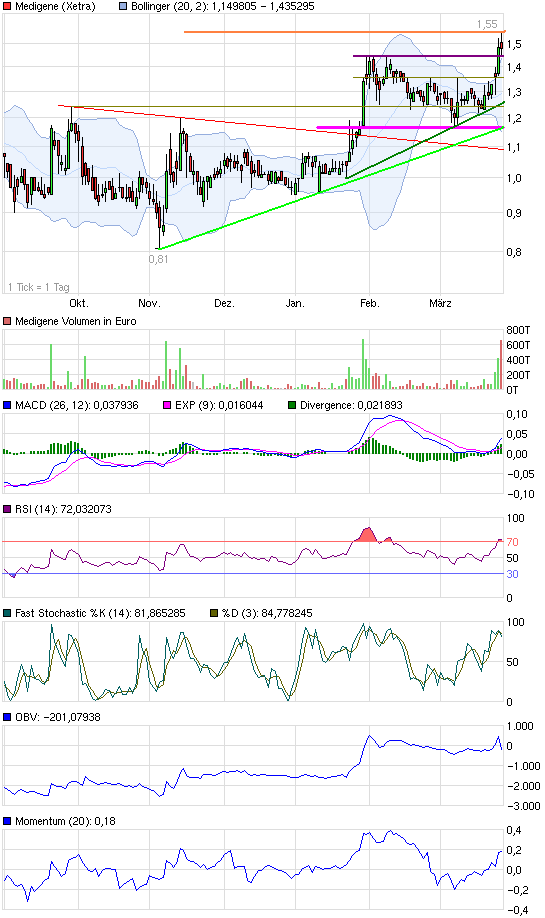
Task: Click the 'Nov.' month label
Action: pos(149,303)
